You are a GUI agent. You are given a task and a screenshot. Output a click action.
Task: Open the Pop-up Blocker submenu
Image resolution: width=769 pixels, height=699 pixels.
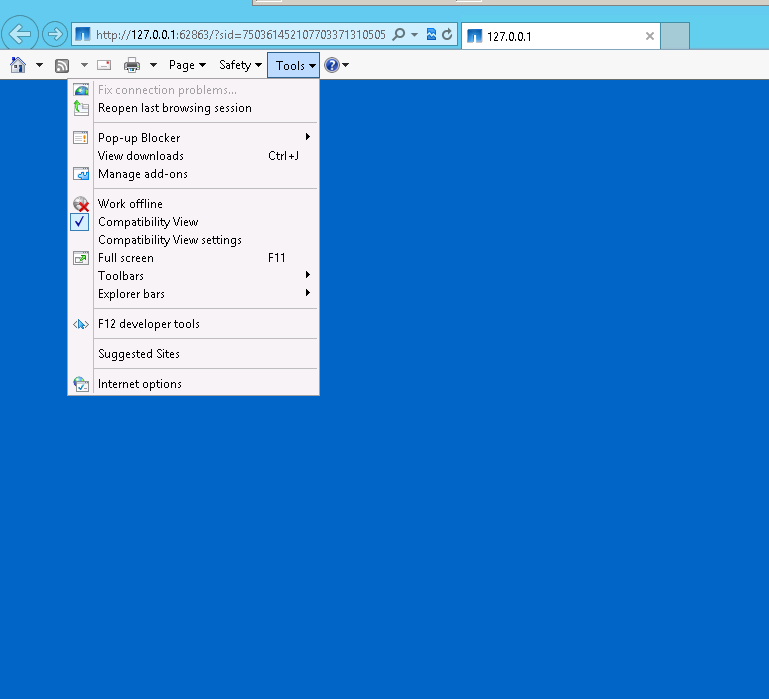tap(193, 137)
